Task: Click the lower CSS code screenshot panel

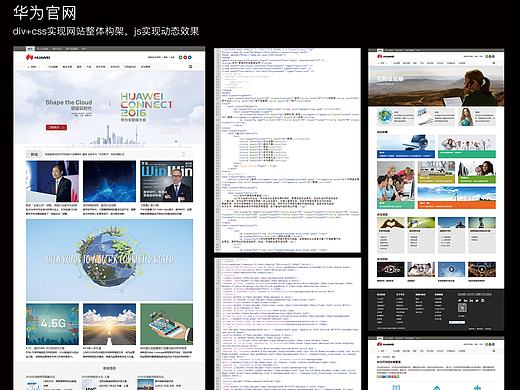Action: tap(287, 324)
